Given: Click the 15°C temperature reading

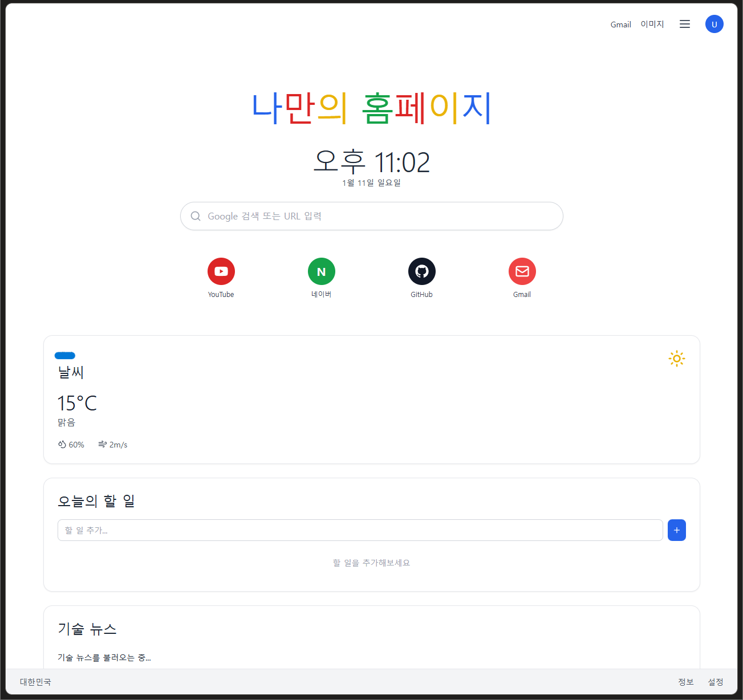Looking at the screenshot, I should coord(77,403).
